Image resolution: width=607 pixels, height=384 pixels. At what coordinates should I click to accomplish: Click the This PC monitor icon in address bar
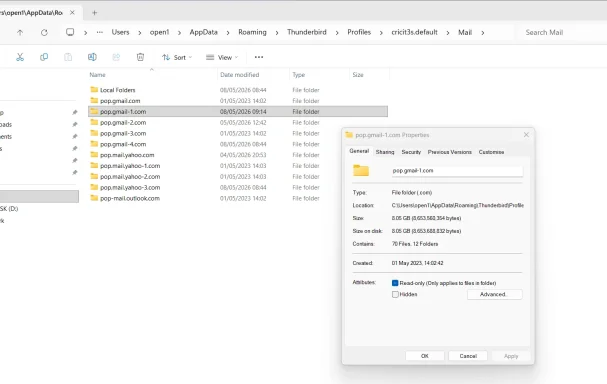pyautogui.click(x=70, y=32)
